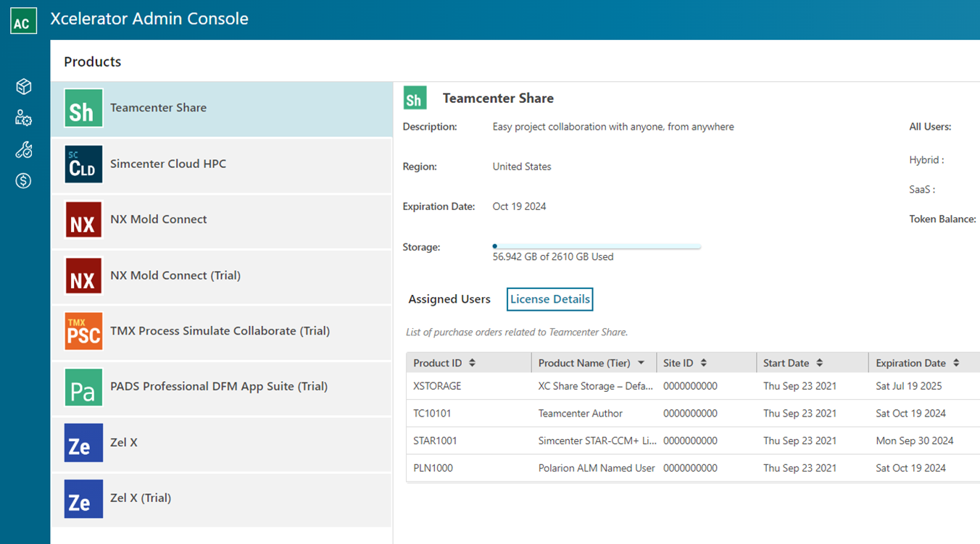
Task: Click the green Sh Teamcenter Share icon
Action: (83, 109)
